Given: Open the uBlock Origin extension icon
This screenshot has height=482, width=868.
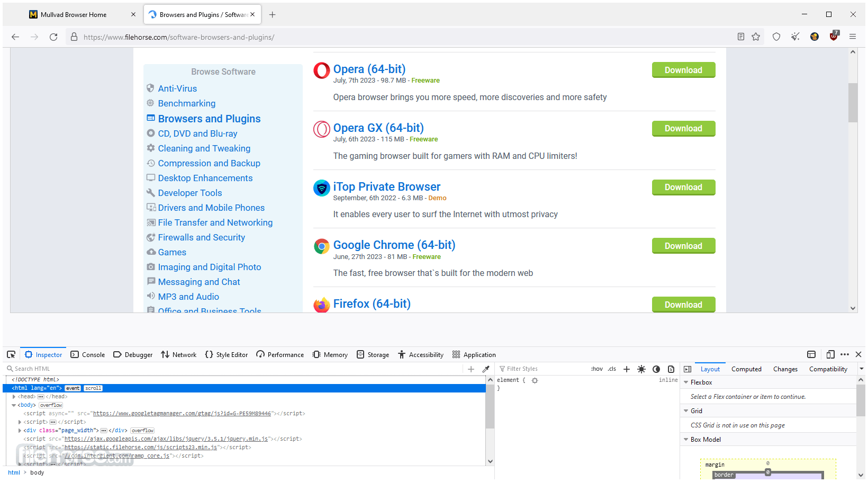Looking at the screenshot, I should (x=834, y=36).
